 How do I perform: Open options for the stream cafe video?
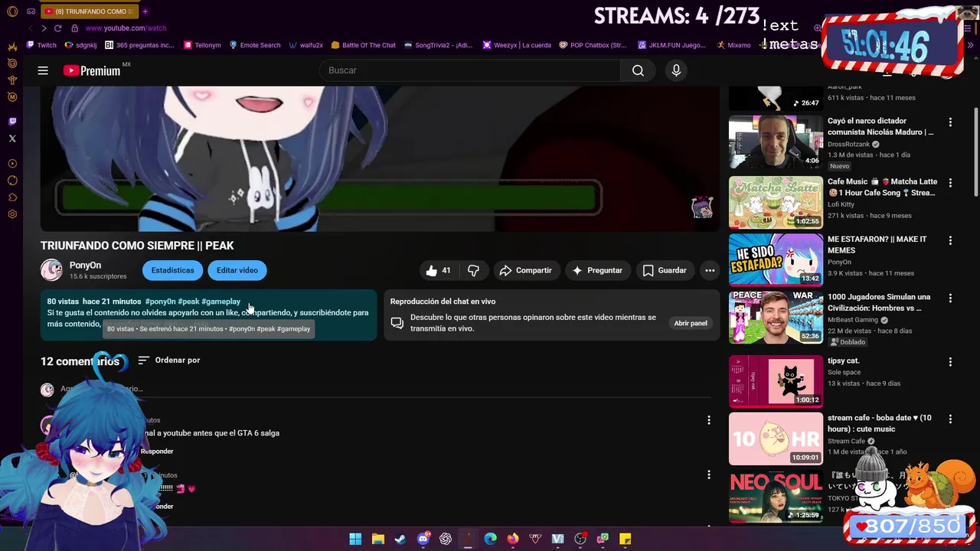950,419
